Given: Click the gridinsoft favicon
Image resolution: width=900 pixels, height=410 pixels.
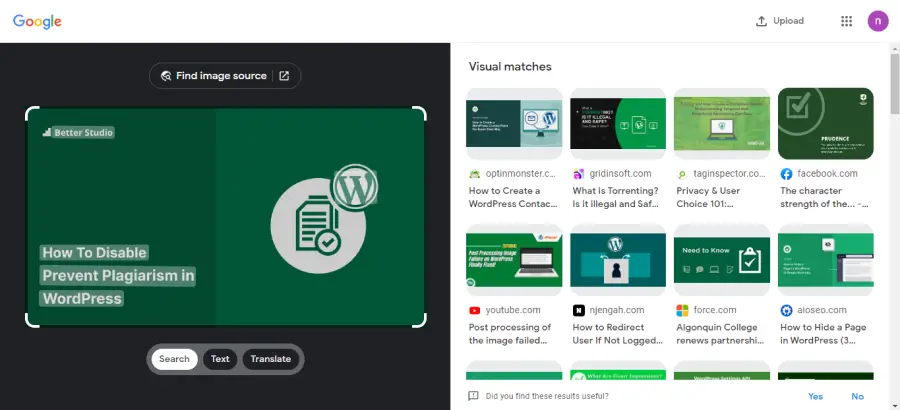Looking at the screenshot, I should pyautogui.click(x=579, y=173).
